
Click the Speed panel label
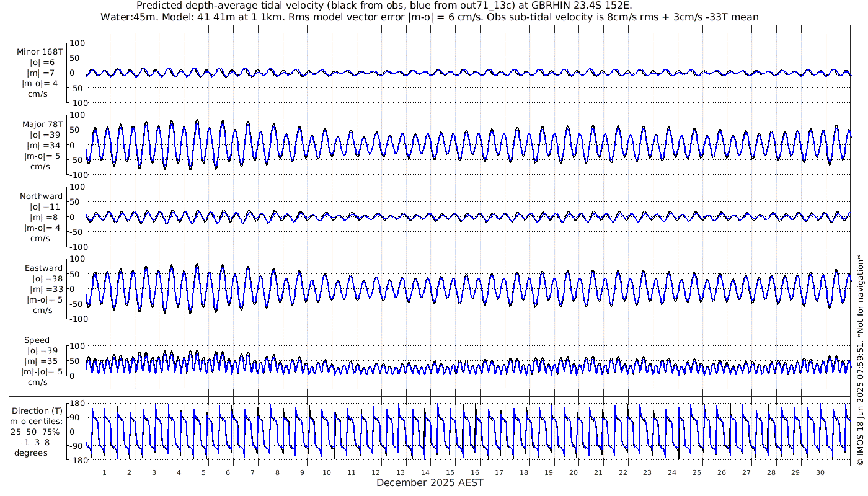pos(37,340)
